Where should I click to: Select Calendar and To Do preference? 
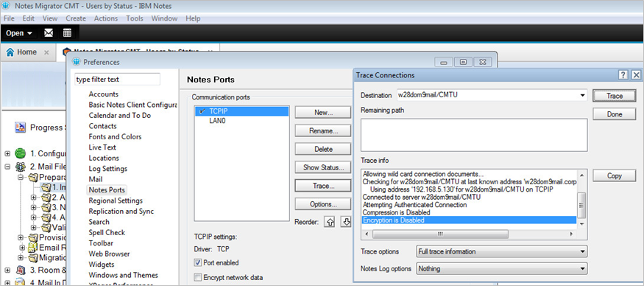[x=120, y=115]
